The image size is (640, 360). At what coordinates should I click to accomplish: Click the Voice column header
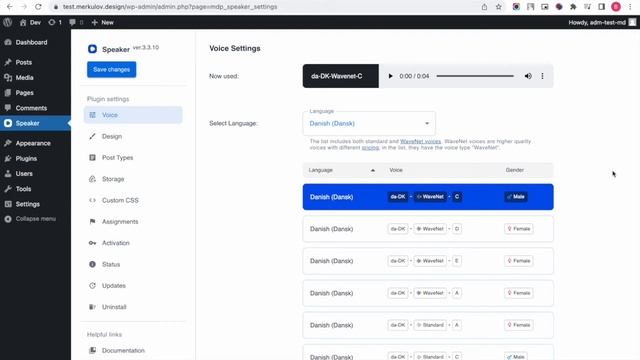coord(396,170)
